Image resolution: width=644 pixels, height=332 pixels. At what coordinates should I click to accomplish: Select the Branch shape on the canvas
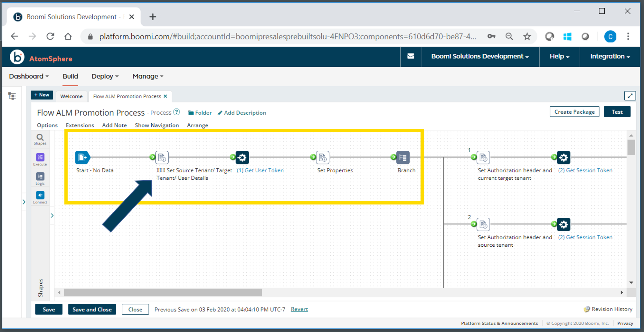tap(403, 157)
